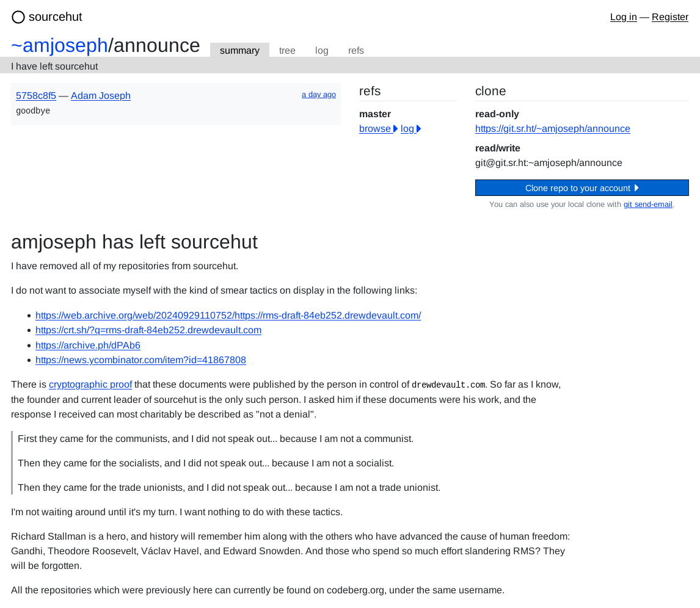This screenshot has width=700, height=608.
Task: Click the 'clone' section heading
Action: [490, 91]
